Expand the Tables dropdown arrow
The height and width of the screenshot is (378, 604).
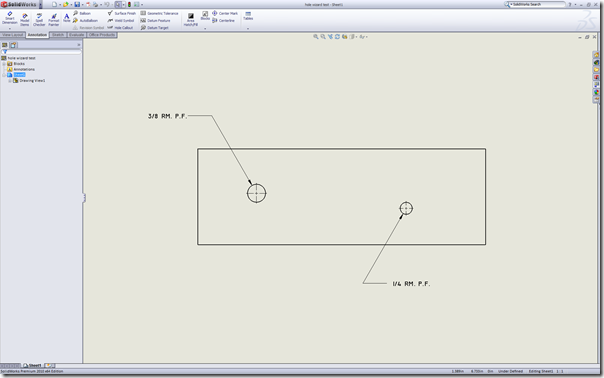pos(248,29)
